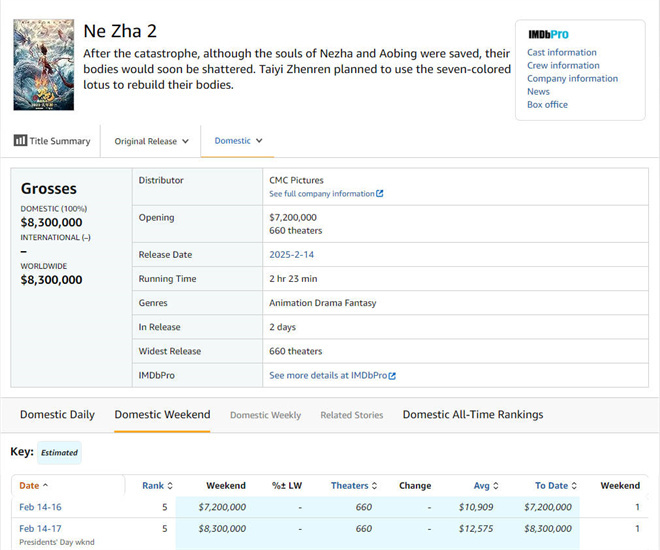Expand the Original Release dropdown
Image resolution: width=660 pixels, height=550 pixels.
click(151, 141)
